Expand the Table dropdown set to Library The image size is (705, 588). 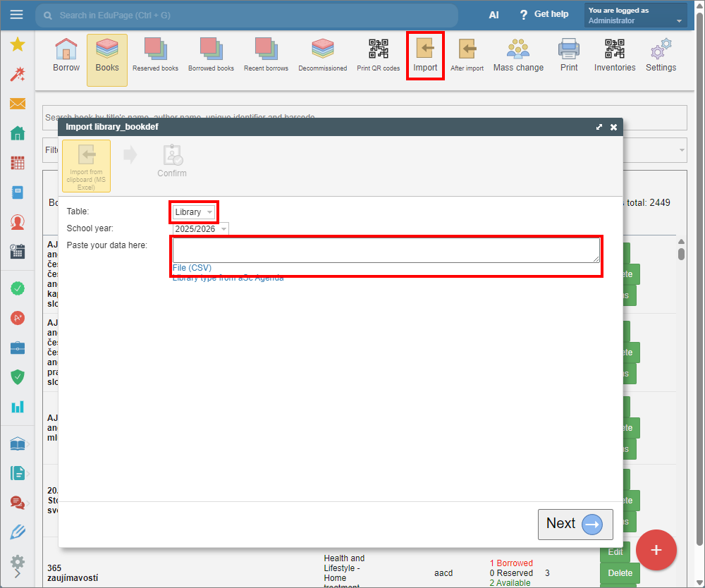point(194,212)
